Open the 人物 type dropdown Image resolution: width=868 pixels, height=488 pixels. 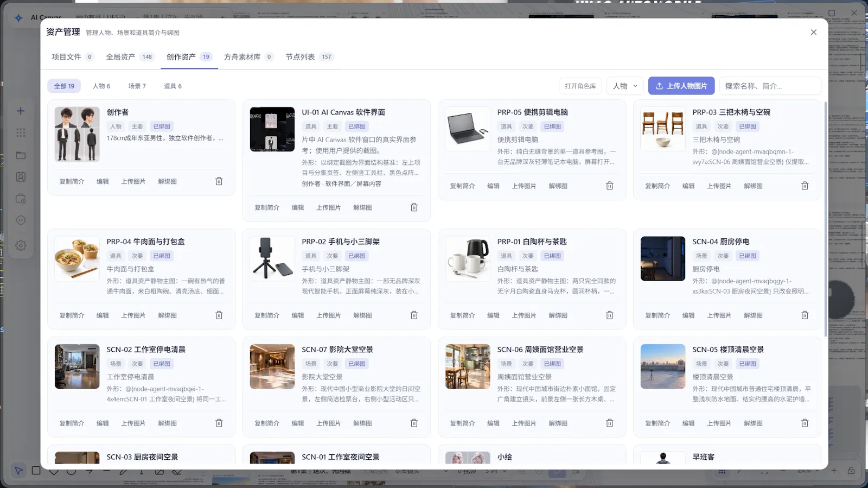(x=625, y=86)
